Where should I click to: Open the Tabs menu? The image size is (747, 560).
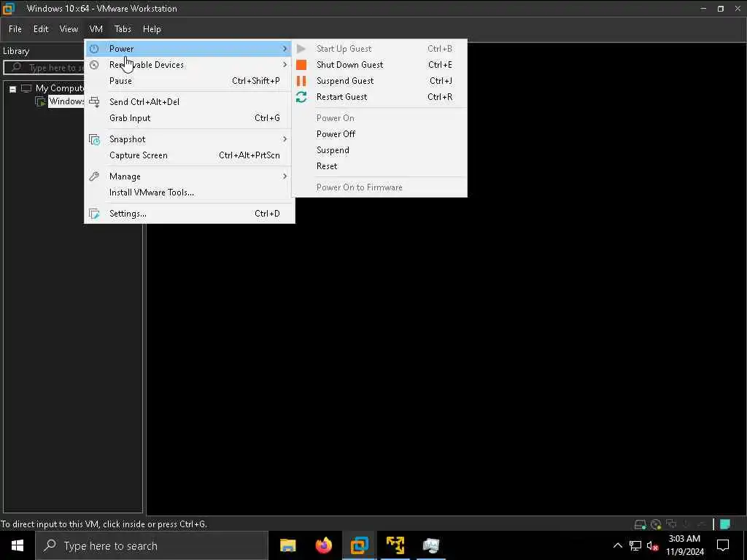[123, 29]
